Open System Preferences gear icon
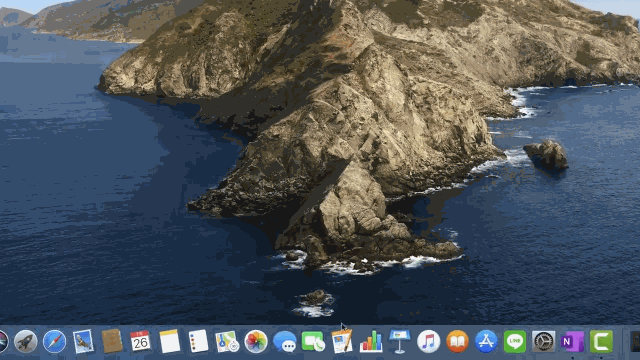Viewport: 640px width, 360px height. tap(544, 342)
